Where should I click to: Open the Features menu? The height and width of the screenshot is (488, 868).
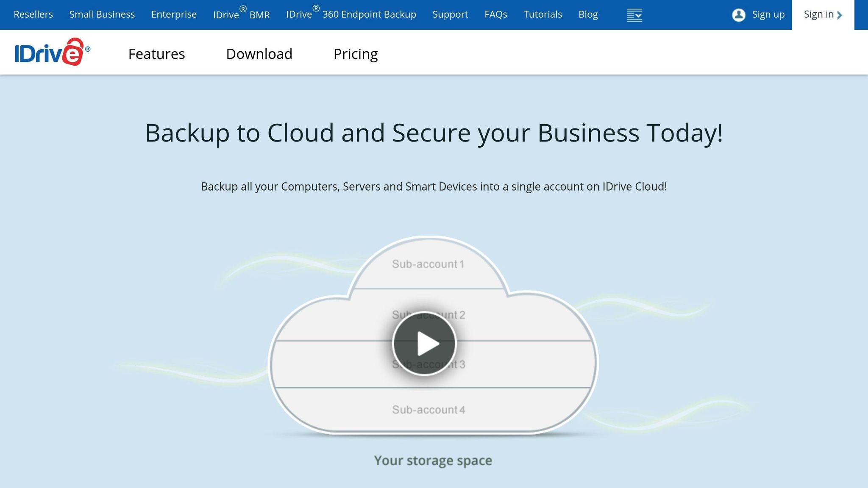tap(156, 53)
